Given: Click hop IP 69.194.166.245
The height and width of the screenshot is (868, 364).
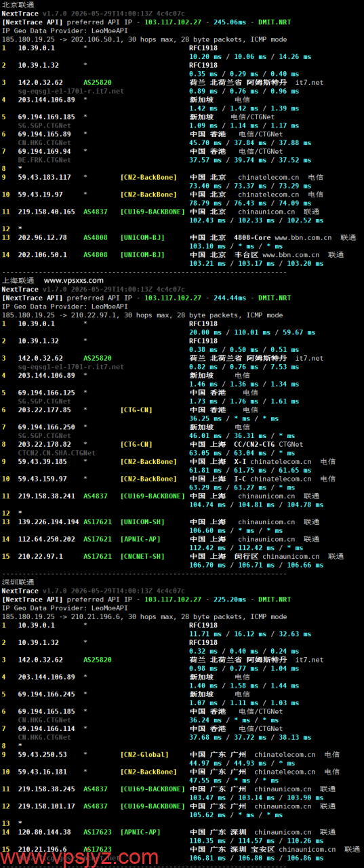Looking at the screenshot, I should [x=46, y=694].
